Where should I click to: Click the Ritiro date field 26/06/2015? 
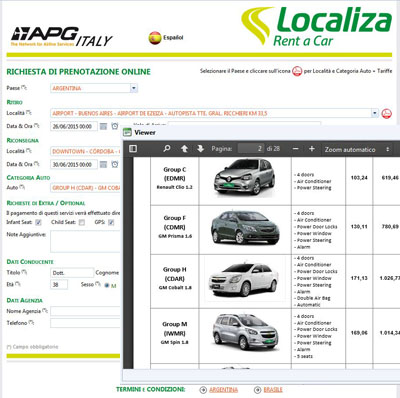click(x=74, y=126)
